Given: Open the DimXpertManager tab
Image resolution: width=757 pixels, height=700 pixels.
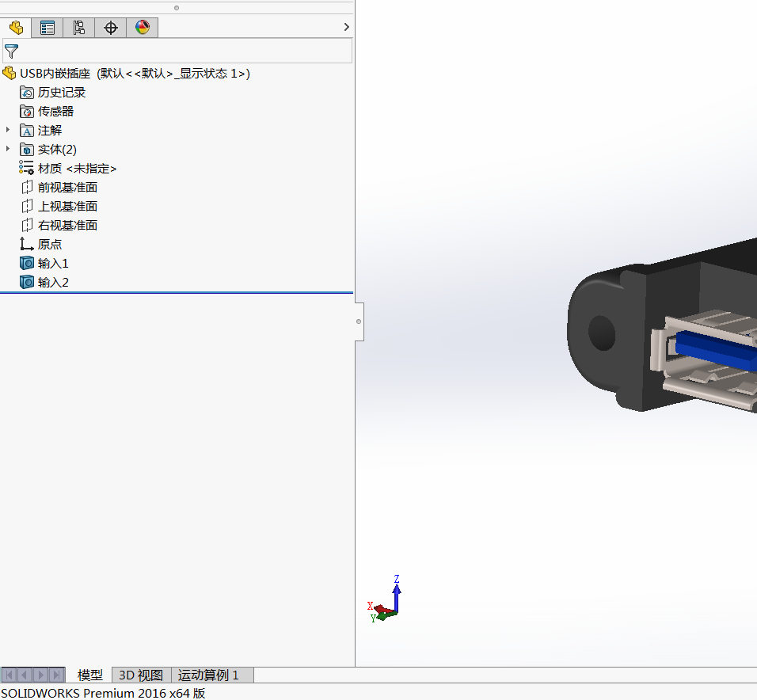Looking at the screenshot, I should coord(111,28).
